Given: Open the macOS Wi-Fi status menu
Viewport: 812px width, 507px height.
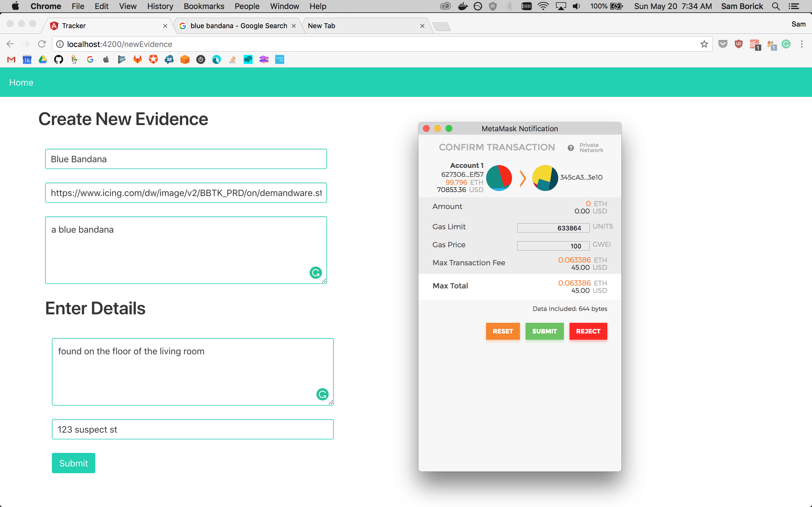Looking at the screenshot, I should click(x=543, y=6).
